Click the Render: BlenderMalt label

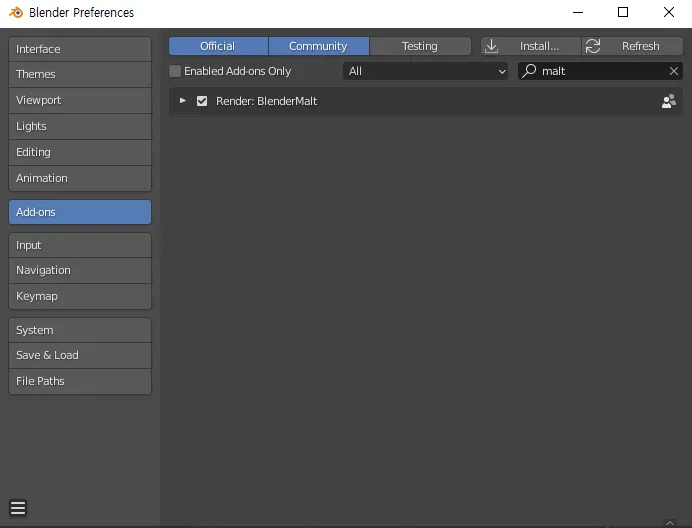266,101
